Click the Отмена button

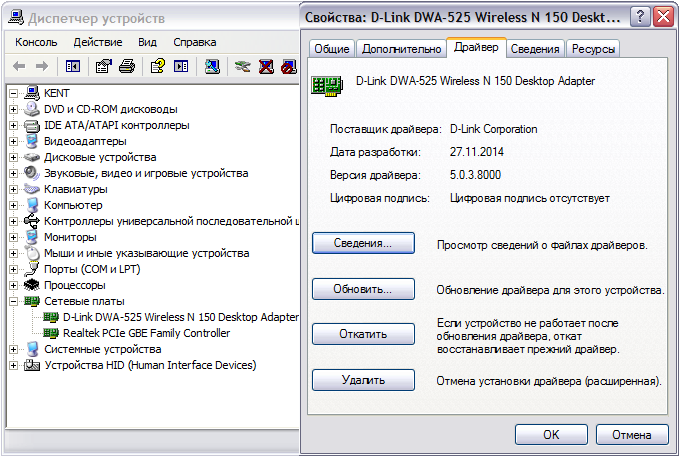[632, 434]
